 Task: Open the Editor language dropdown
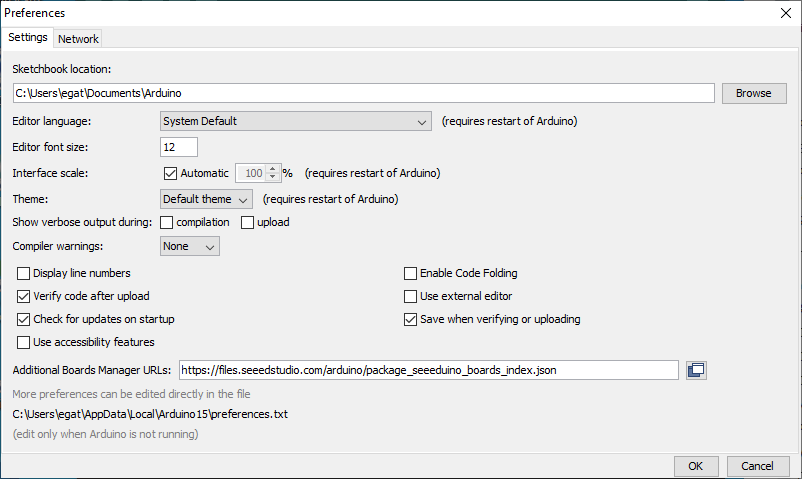click(296, 121)
